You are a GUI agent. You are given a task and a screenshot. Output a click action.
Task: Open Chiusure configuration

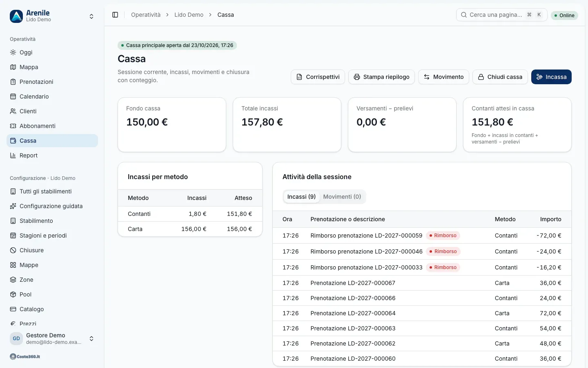coord(52,250)
